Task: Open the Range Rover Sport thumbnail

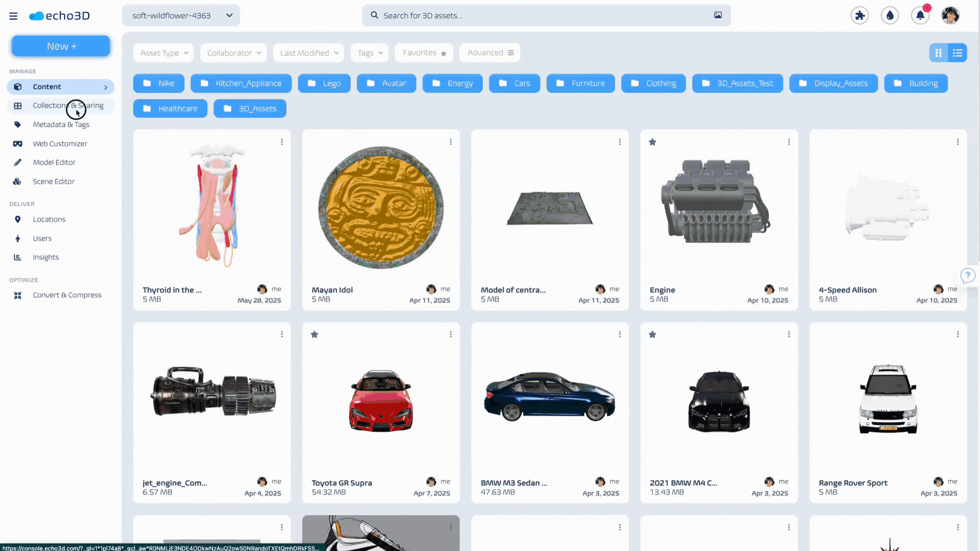Action: click(x=888, y=399)
